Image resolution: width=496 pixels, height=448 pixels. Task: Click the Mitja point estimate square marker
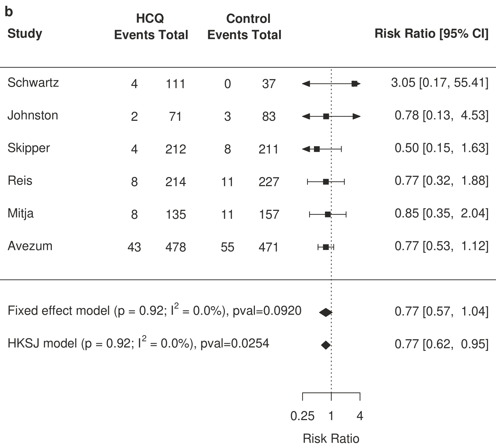[x=328, y=214]
